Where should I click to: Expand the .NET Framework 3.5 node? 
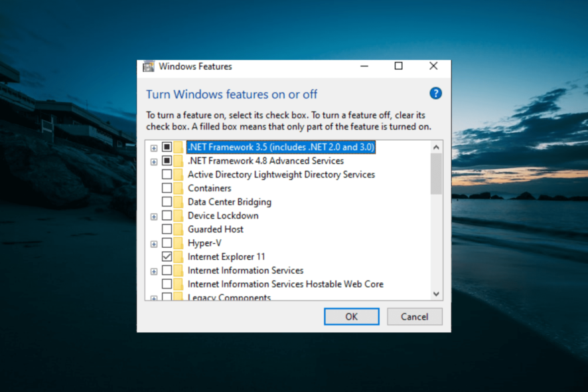[154, 148]
